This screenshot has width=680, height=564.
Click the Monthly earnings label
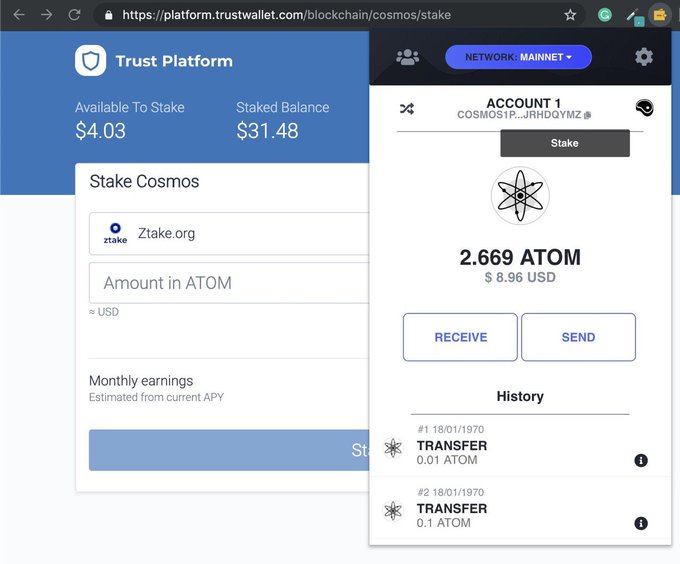[141, 381]
